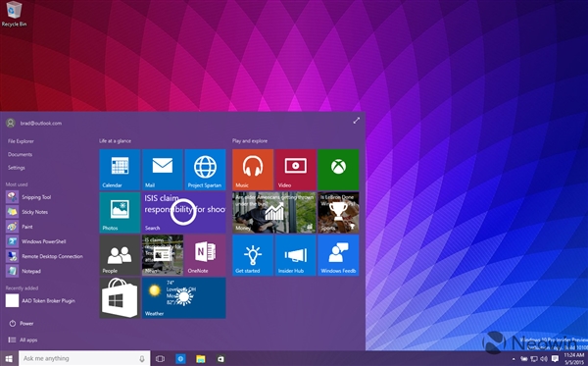Open the Music tile
The width and height of the screenshot is (588, 366).
[x=253, y=170]
